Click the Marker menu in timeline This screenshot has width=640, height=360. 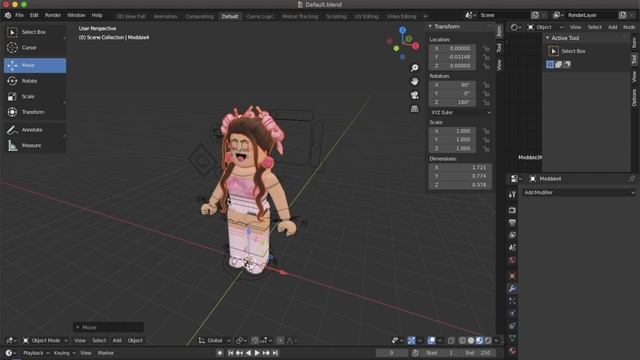click(x=105, y=353)
